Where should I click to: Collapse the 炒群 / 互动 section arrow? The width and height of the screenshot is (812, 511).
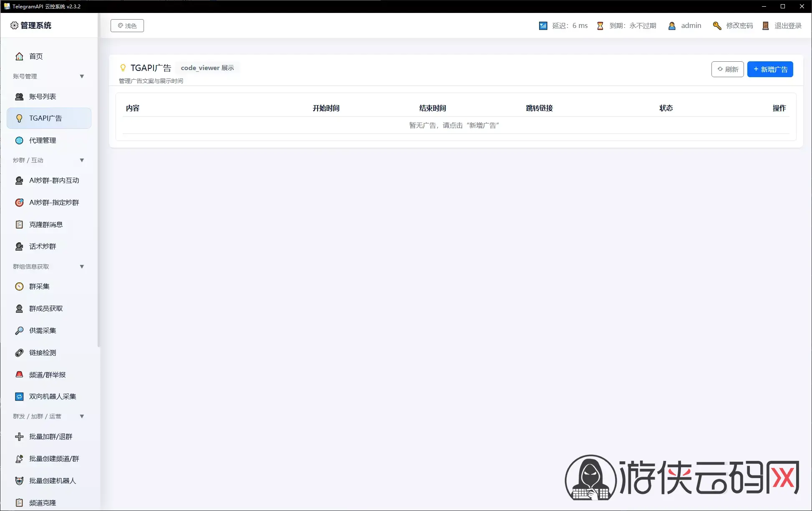click(82, 160)
